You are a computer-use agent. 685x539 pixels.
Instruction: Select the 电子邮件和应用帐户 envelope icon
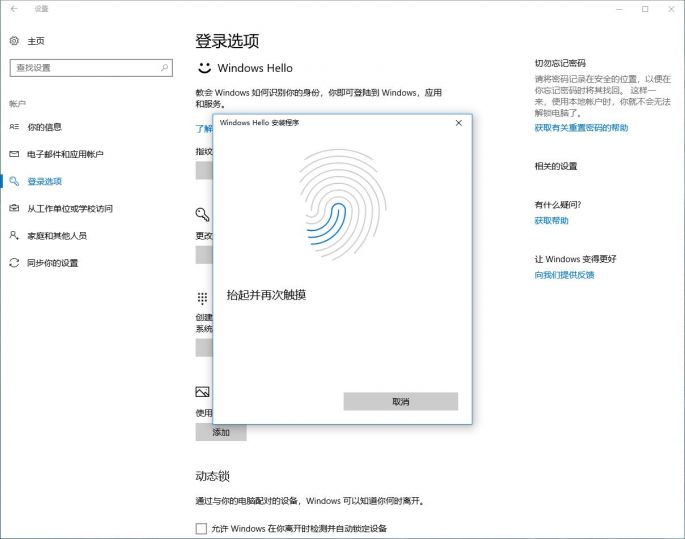[x=14, y=154]
